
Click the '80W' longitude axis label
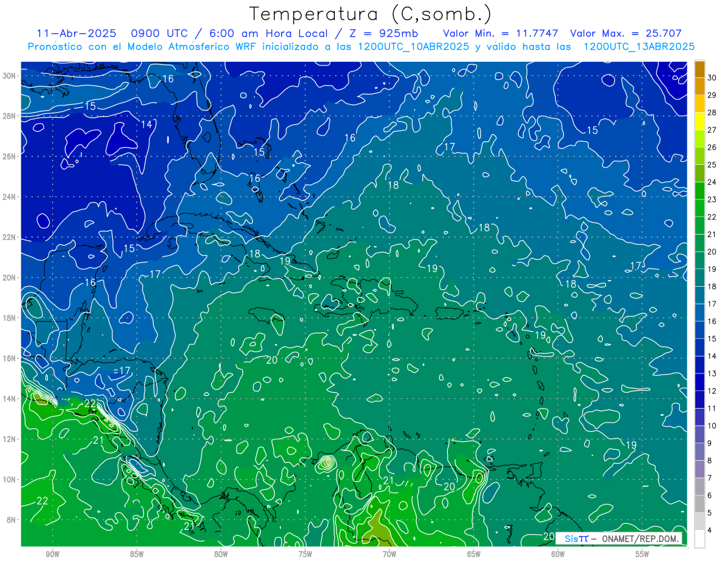pyautogui.click(x=221, y=555)
